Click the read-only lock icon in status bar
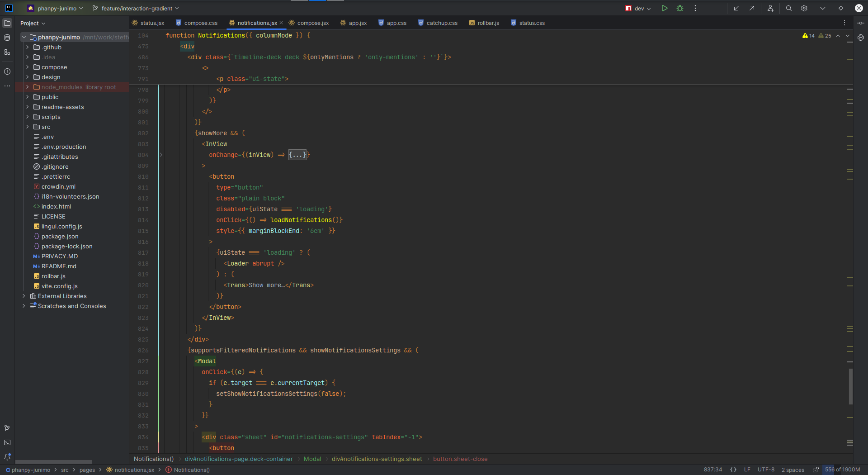The width and height of the screenshot is (868, 475). click(x=816, y=470)
